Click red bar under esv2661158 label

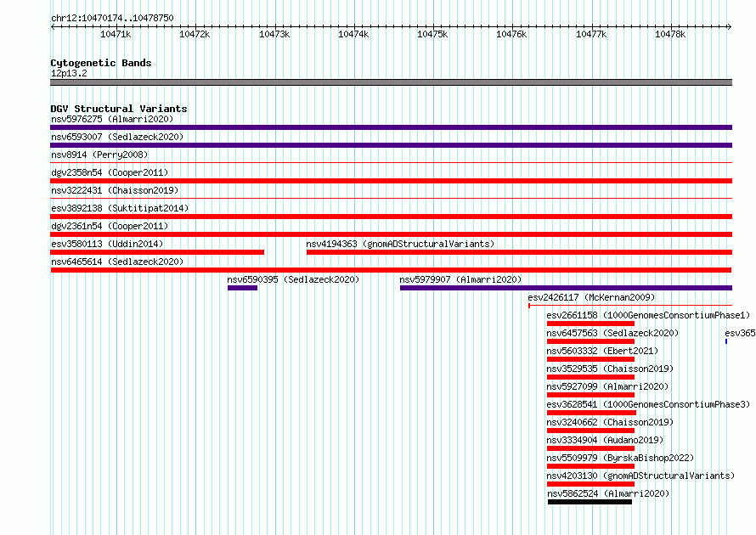590,324
